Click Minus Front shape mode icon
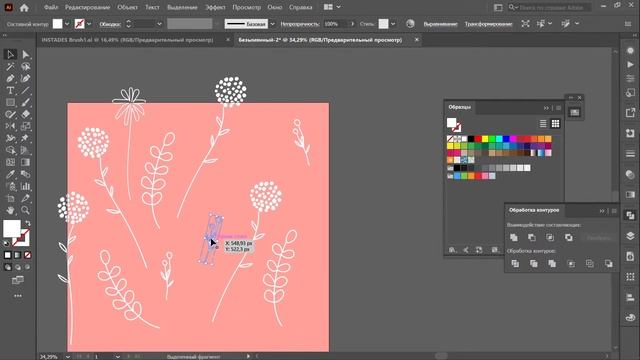640x360 pixels. (x=532, y=238)
